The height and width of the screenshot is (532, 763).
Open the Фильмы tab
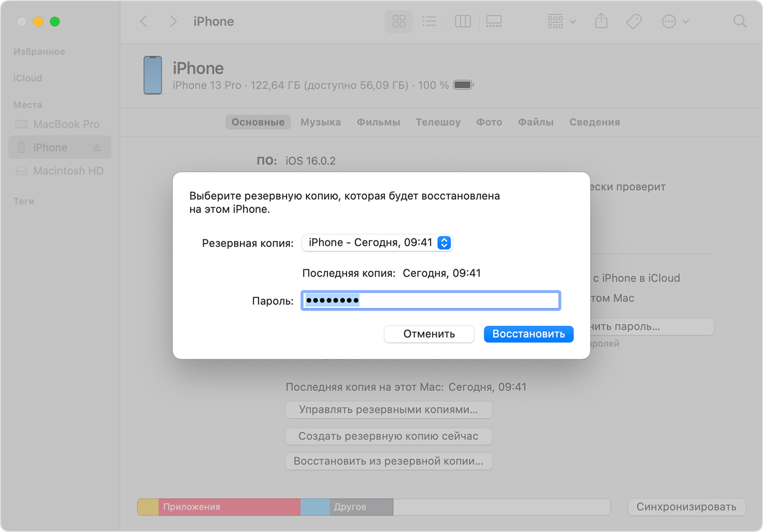(378, 122)
